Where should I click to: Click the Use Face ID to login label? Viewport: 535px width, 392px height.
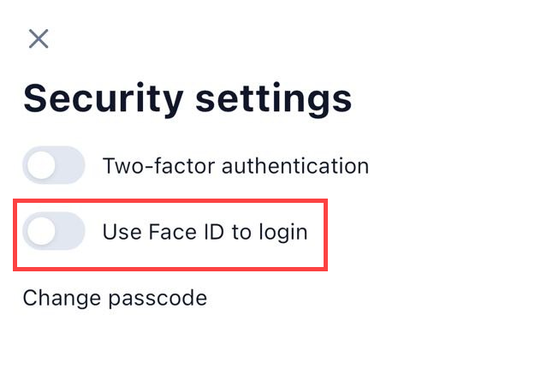click(205, 231)
